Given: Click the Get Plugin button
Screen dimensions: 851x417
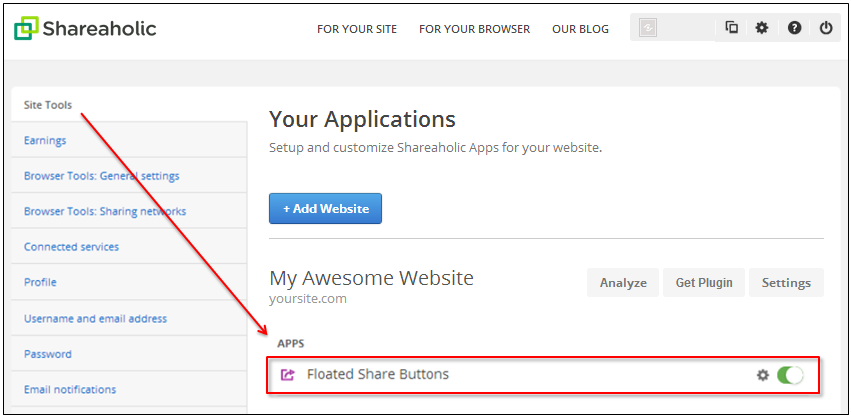Looking at the screenshot, I should (704, 282).
